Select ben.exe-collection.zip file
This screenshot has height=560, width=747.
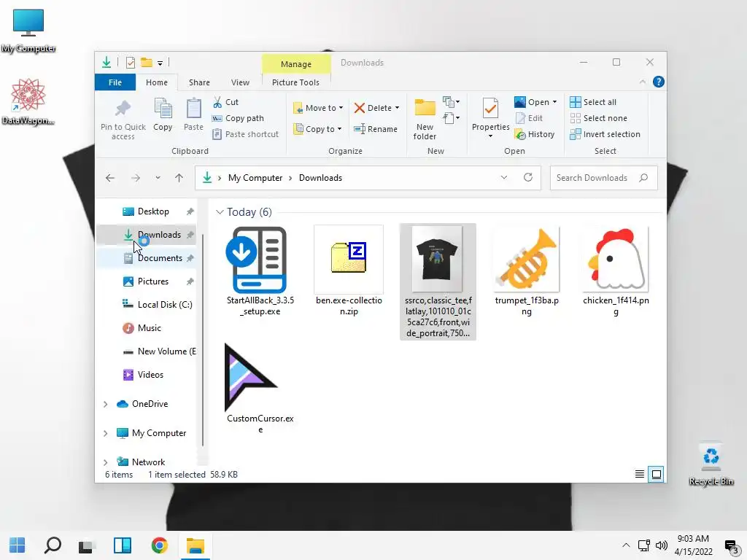pos(349,271)
